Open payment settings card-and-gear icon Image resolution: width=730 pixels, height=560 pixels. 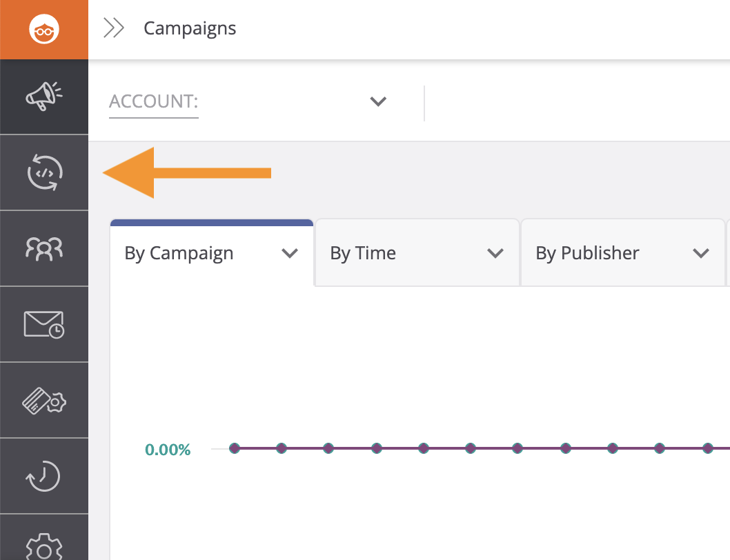click(44, 400)
